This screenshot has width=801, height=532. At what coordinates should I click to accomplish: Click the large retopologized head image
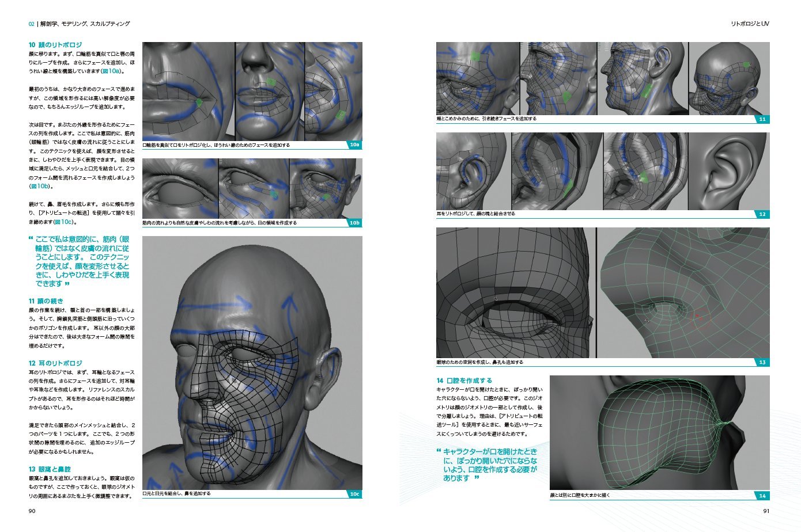pos(252,363)
